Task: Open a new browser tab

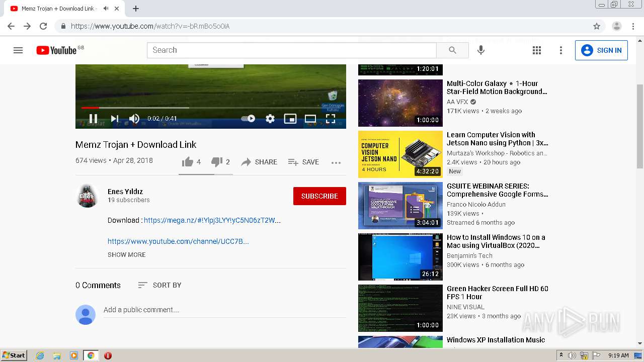Action: [x=136, y=9]
